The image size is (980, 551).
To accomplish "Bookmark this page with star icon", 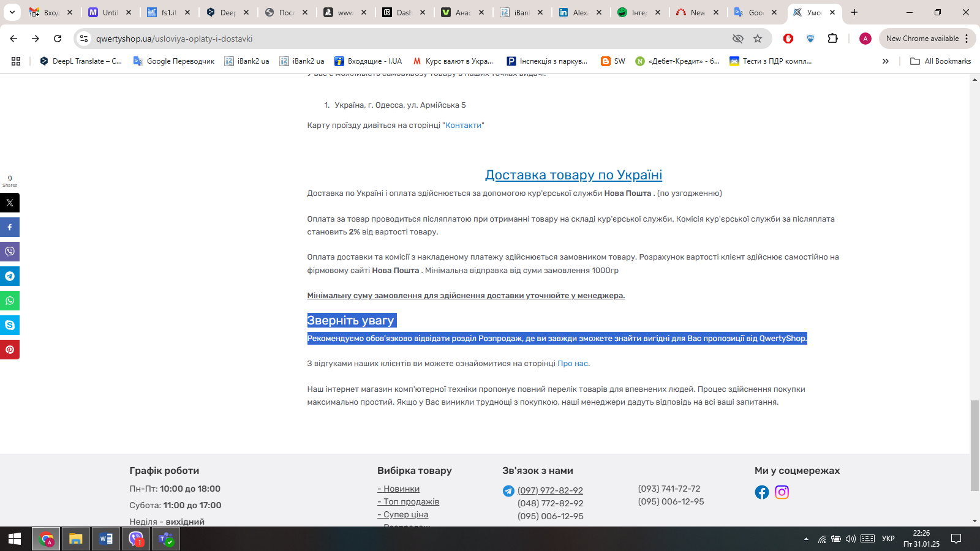I will click(x=758, y=39).
